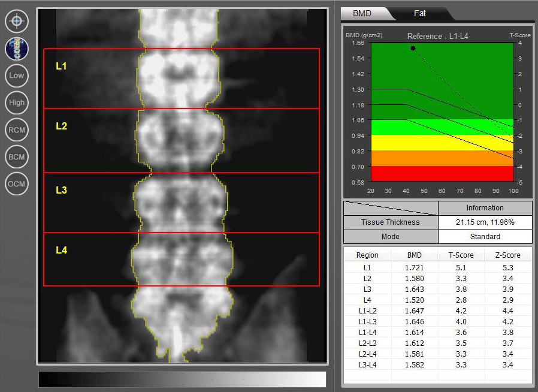Click the grayscale gradient bar below scan
538x392 pixels.
[182, 379]
